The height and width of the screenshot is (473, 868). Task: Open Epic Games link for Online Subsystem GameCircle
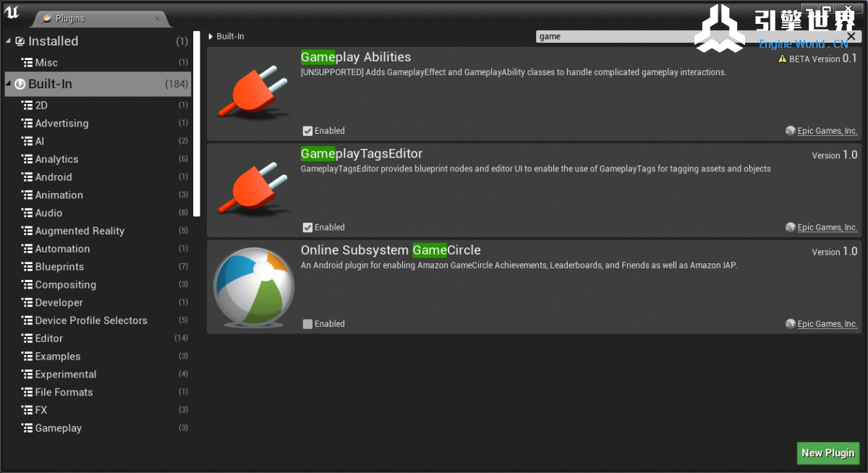point(827,324)
